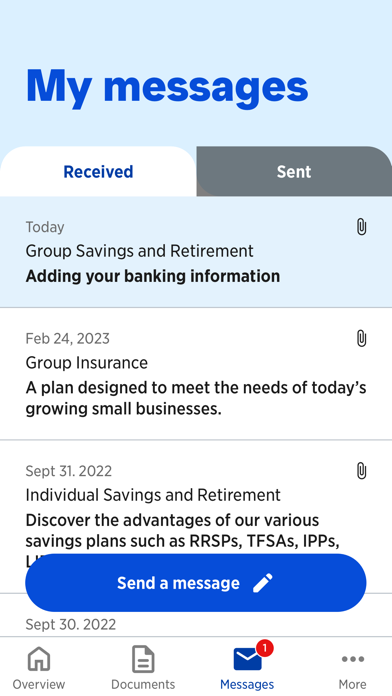Screen dimensions: 392x696
Task: Tap the Today date label
Action: 45,227
